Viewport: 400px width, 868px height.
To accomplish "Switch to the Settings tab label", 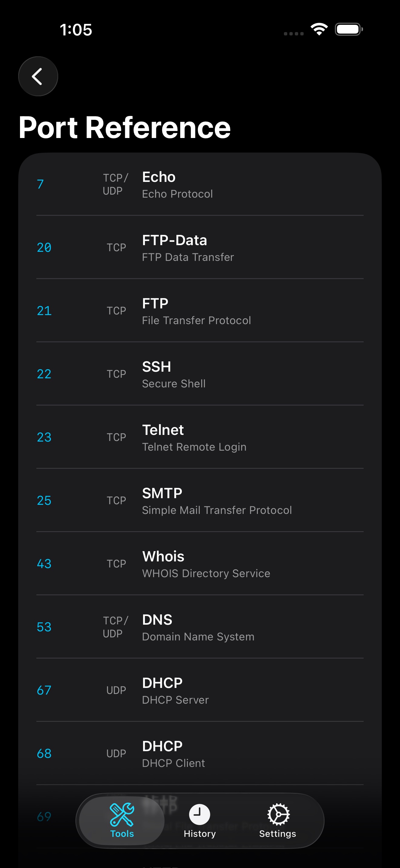I will pyautogui.click(x=278, y=833).
